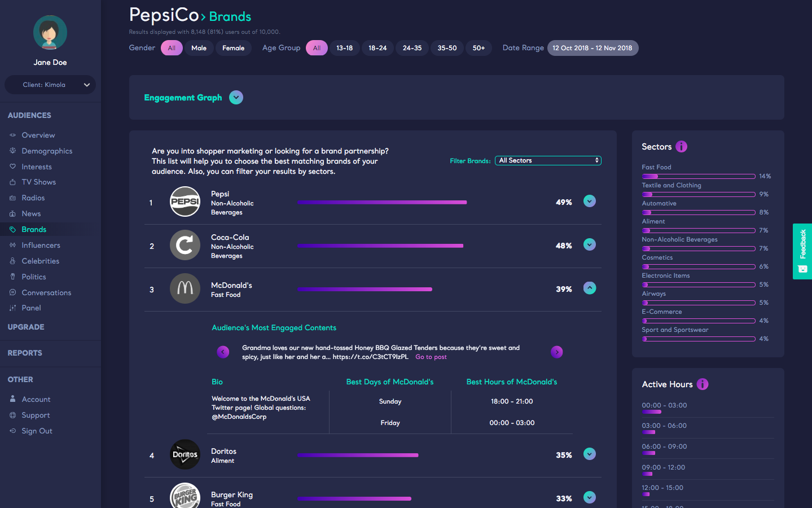Open Demographics in the sidebar

point(47,151)
